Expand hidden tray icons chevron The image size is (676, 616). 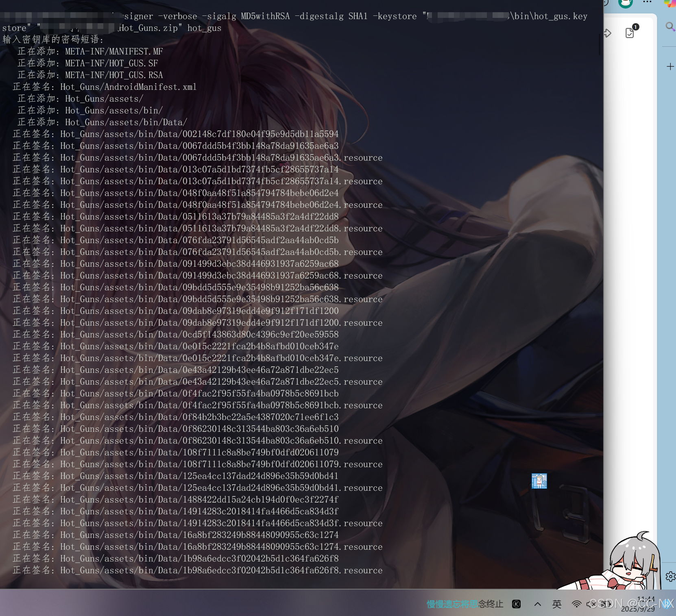[537, 604]
